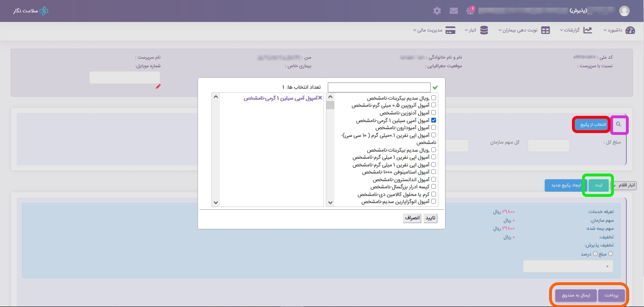Open the settings gear icon in header
644x307 pixels.
(x=437, y=10)
